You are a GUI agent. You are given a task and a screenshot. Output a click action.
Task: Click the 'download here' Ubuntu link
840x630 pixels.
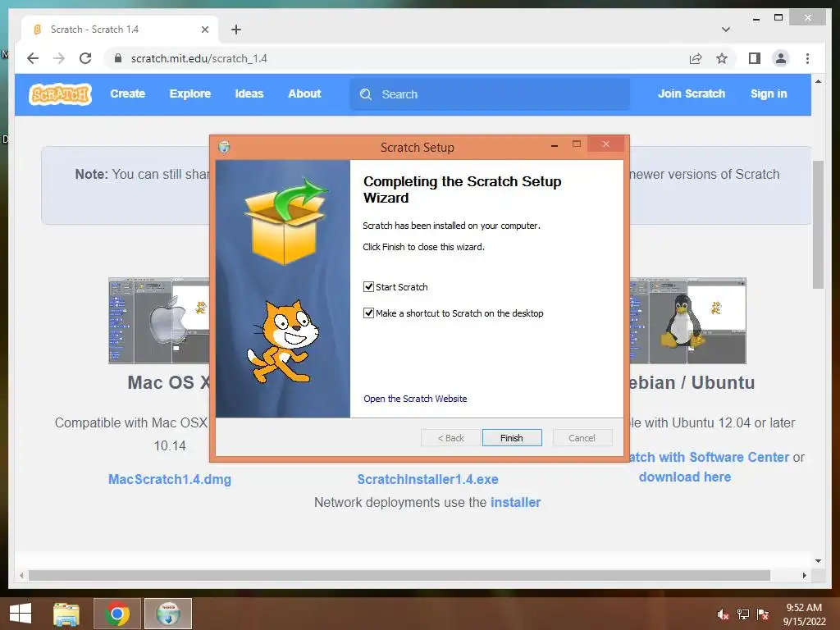point(685,477)
